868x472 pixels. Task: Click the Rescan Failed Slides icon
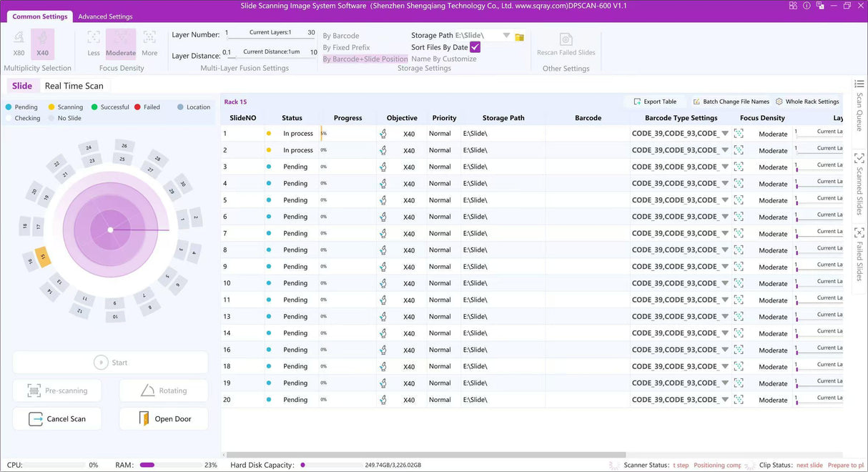[x=566, y=40]
